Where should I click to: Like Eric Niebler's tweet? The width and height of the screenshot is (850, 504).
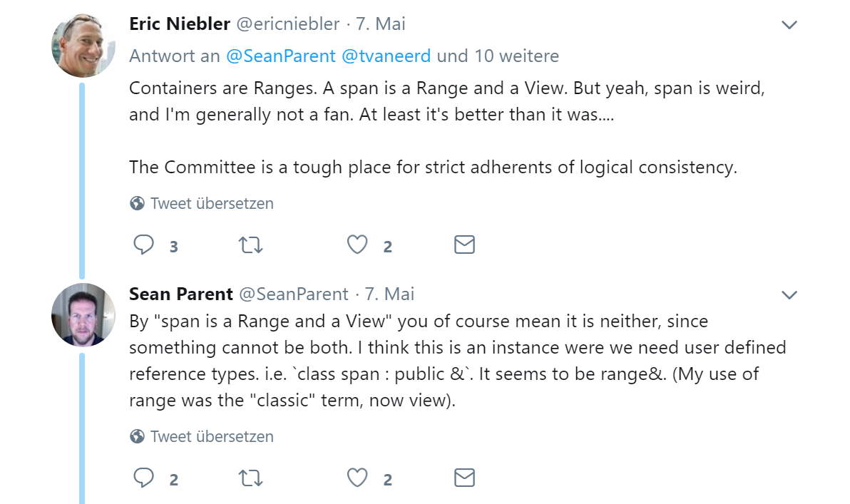[x=357, y=245]
